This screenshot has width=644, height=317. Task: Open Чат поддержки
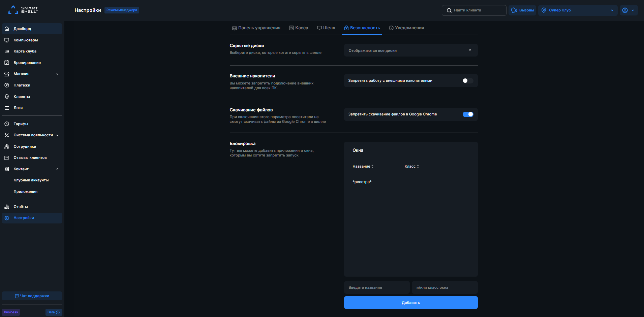32,295
